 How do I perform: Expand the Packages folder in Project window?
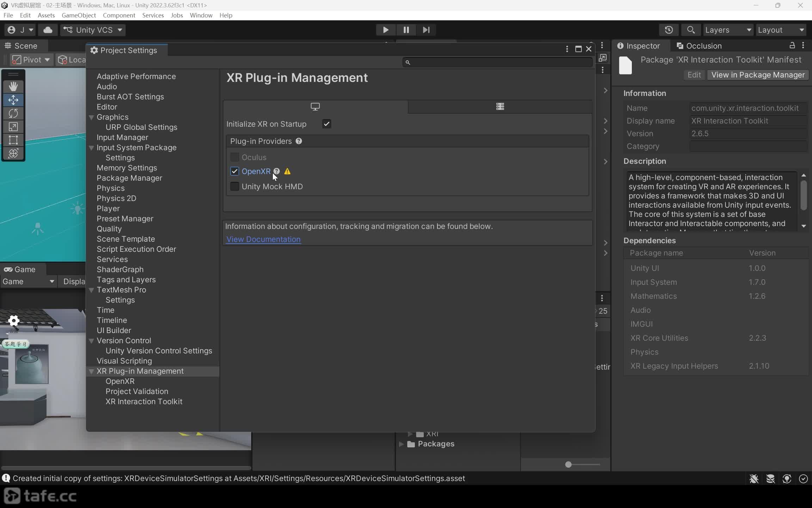tap(401, 444)
